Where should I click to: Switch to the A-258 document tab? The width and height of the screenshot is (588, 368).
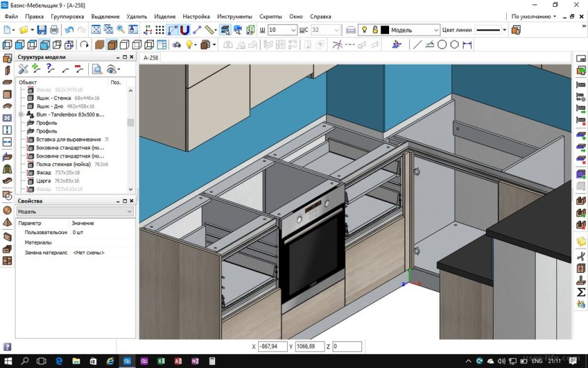coord(150,57)
